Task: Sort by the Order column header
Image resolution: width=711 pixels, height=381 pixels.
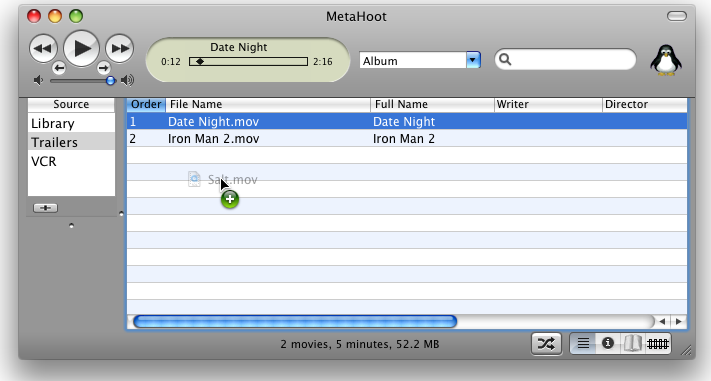Action: click(146, 104)
